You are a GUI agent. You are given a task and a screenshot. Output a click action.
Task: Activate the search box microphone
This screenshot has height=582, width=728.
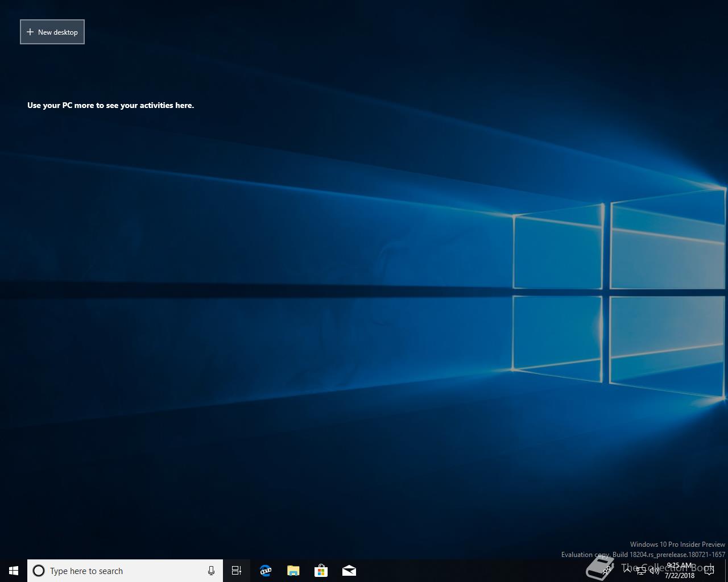tap(211, 571)
